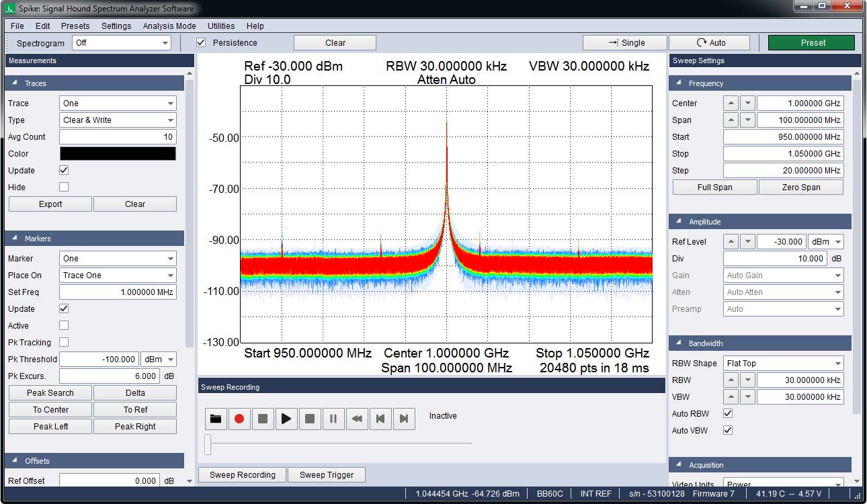Open a sweep recording file with the folder icon

tap(216, 419)
